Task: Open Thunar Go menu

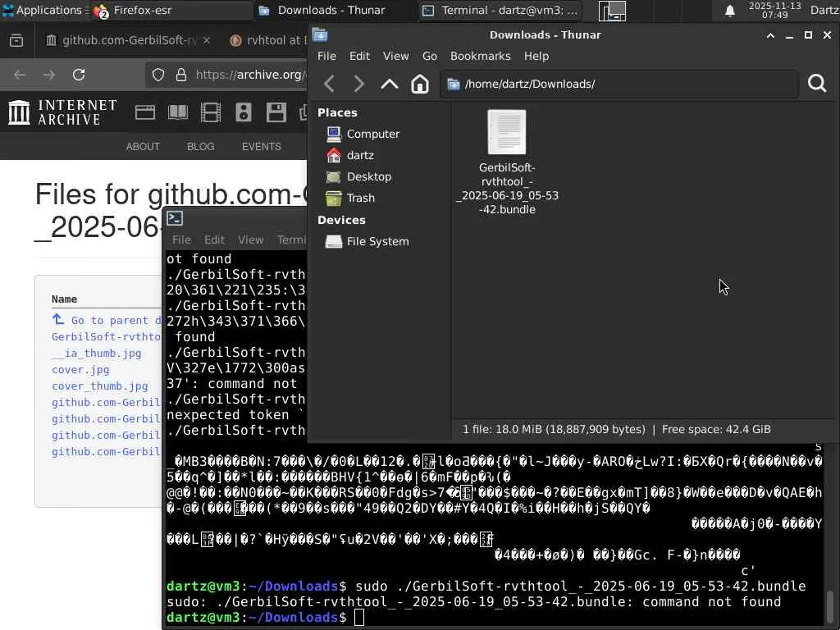Action: coord(429,57)
